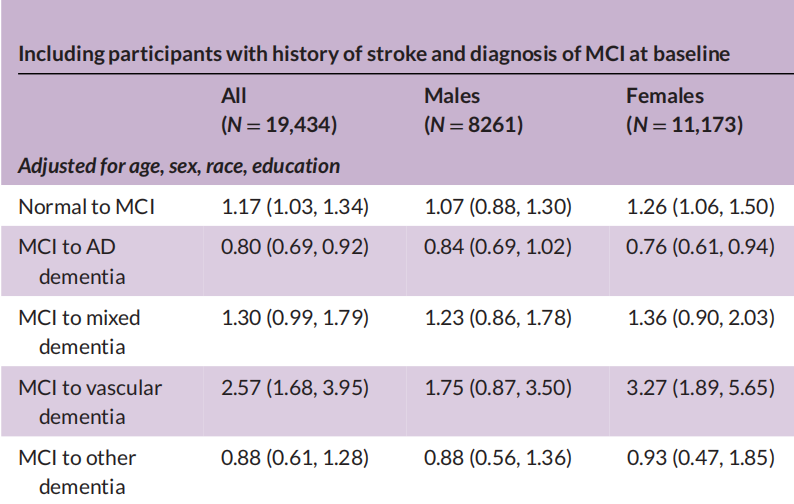Select the All (N = 19,434) column header
Screen dimensions: 794x504
[x=279, y=111]
